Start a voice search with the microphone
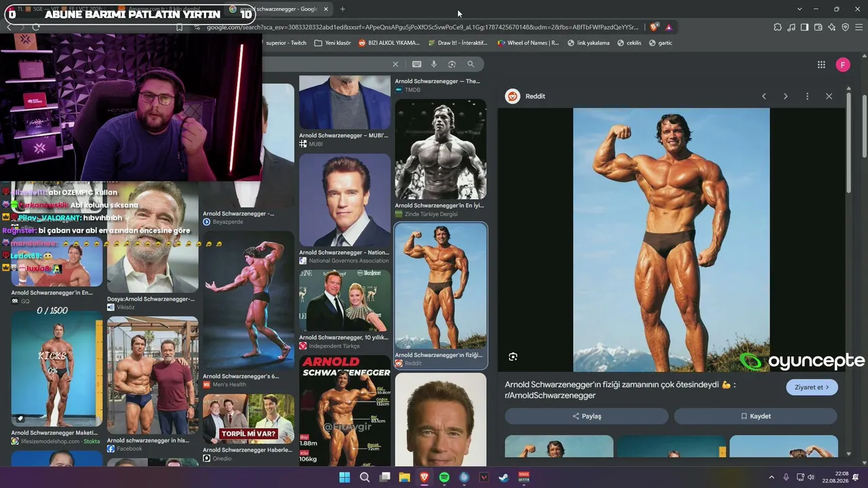 pyautogui.click(x=434, y=64)
